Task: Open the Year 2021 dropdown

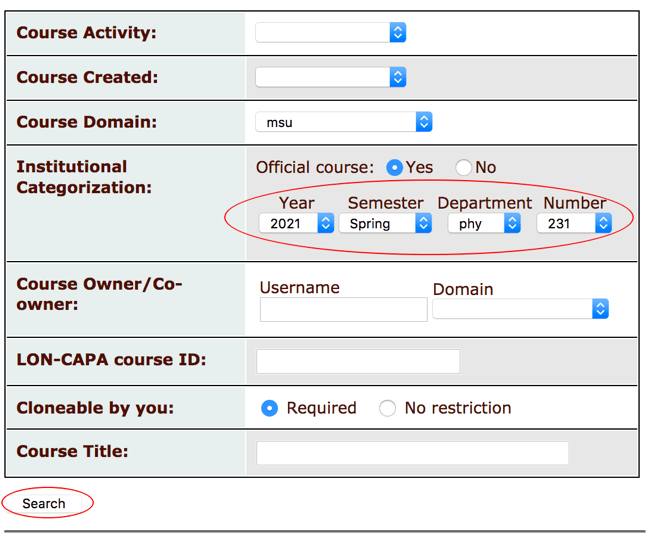Action: [x=296, y=224]
